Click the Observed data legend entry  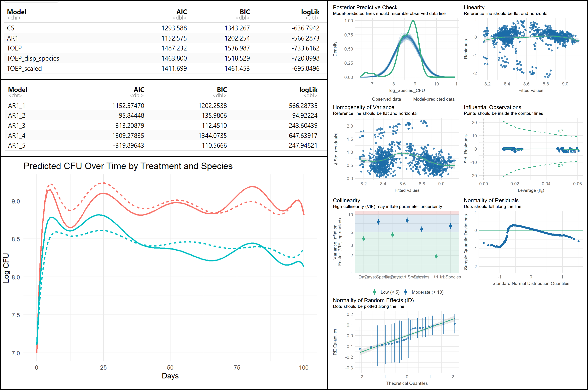tap(382, 99)
